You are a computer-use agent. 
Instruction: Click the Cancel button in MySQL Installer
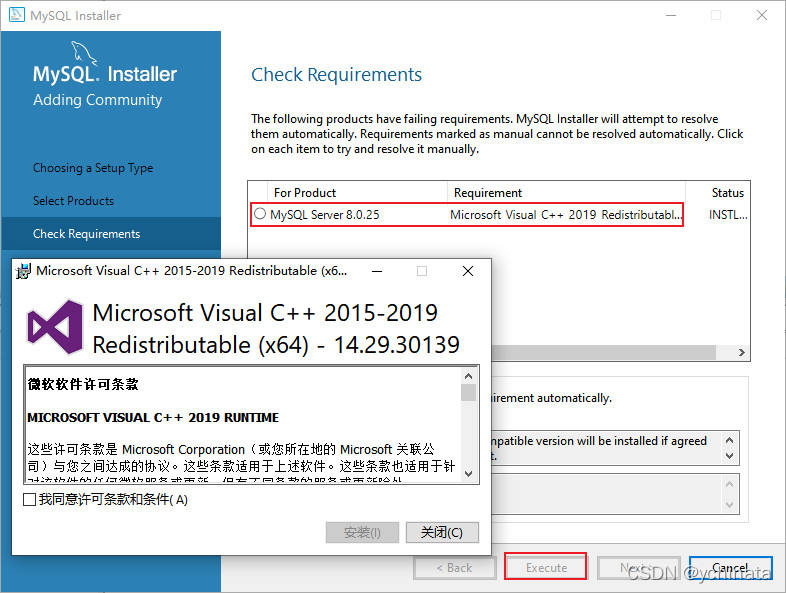click(730, 568)
